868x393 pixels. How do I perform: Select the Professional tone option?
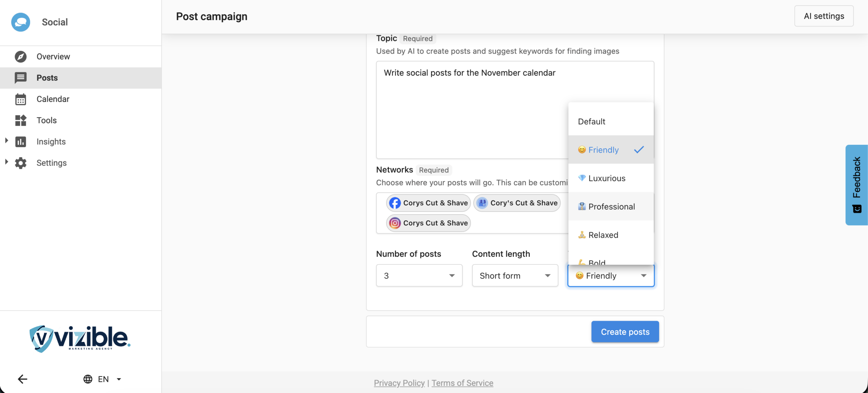point(611,207)
